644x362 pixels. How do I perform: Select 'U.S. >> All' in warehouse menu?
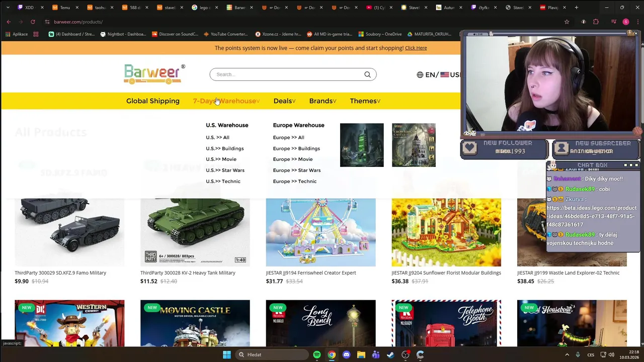[x=217, y=137]
